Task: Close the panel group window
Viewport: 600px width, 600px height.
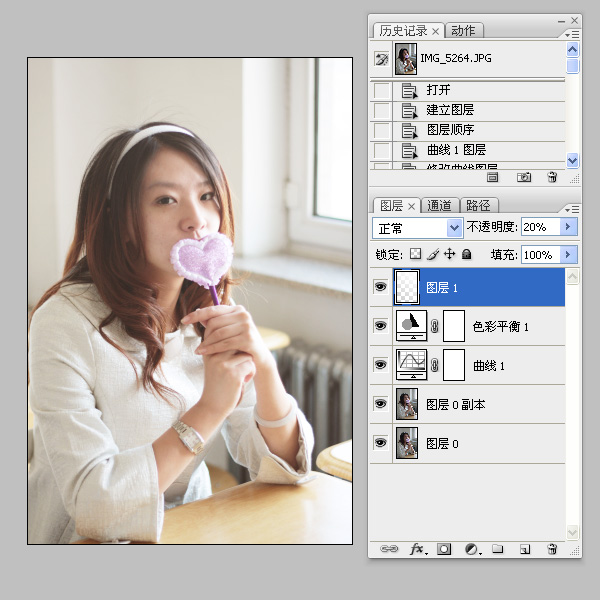Action: click(574, 20)
